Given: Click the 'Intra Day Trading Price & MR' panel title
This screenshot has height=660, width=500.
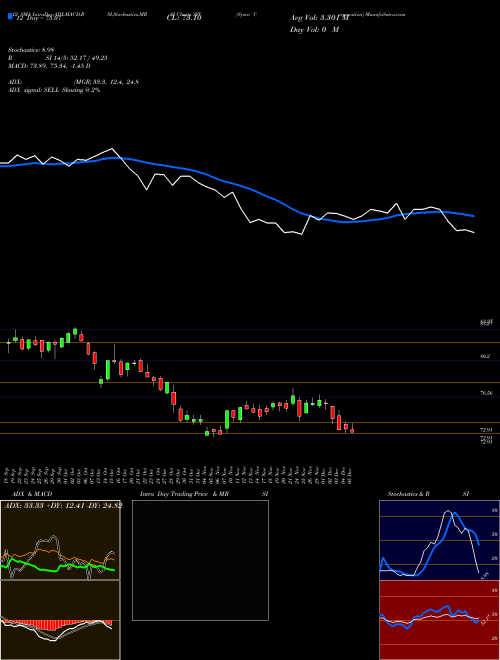Looking at the screenshot, I should [x=184, y=494].
